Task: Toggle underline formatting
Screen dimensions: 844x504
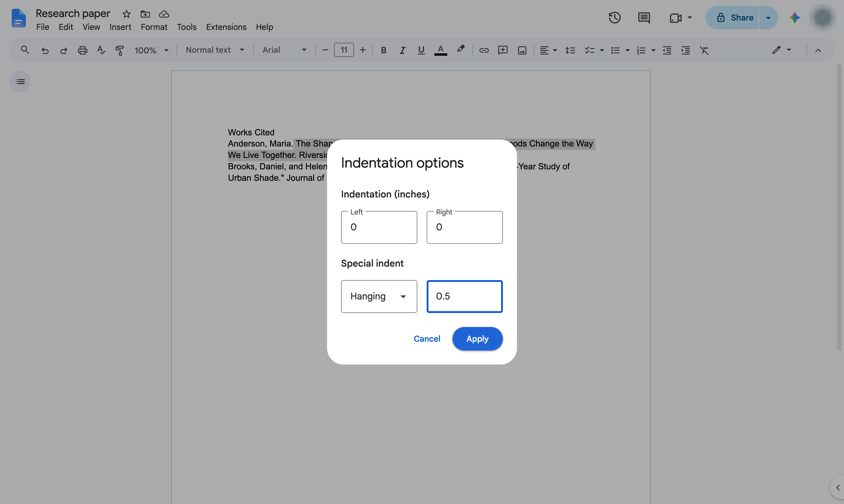Action: [421, 50]
